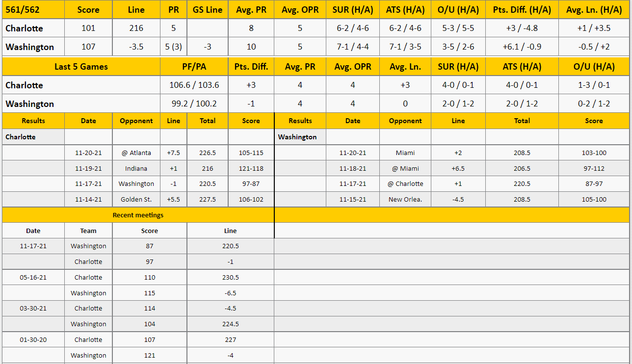The width and height of the screenshot is (632, 364).
Task: Select Charlotte's score 114 in 03-30-21 meeting
Action: click(150, 308)
